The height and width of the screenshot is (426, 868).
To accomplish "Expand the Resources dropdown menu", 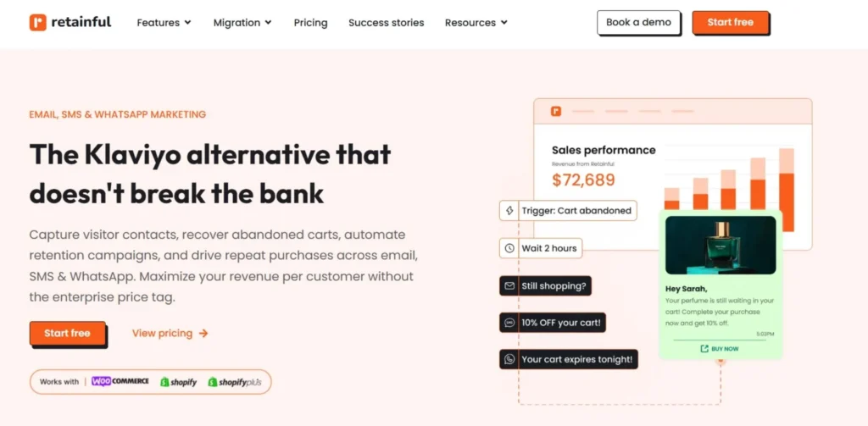I will tap(476, 23).
